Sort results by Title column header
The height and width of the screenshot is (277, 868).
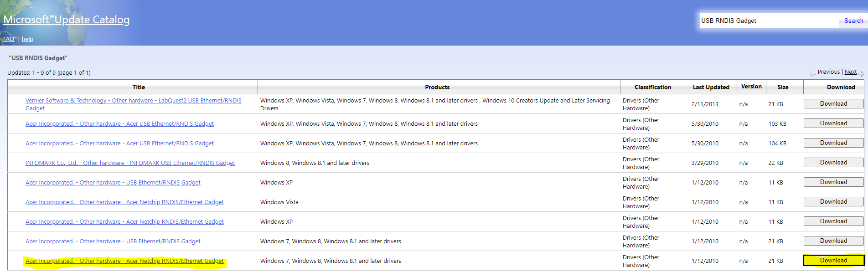139,87
